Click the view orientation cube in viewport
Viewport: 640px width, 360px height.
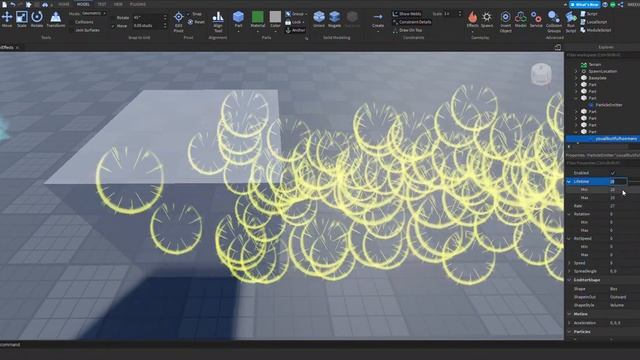(x=541, y=74)
